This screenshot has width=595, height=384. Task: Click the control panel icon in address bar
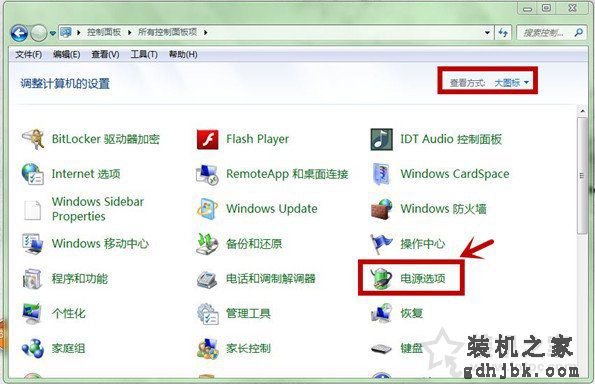point(66,33)
